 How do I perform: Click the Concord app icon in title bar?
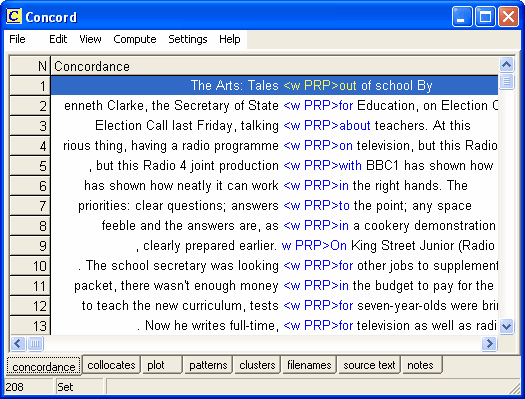pyautogui.click(x=14, y=16)
